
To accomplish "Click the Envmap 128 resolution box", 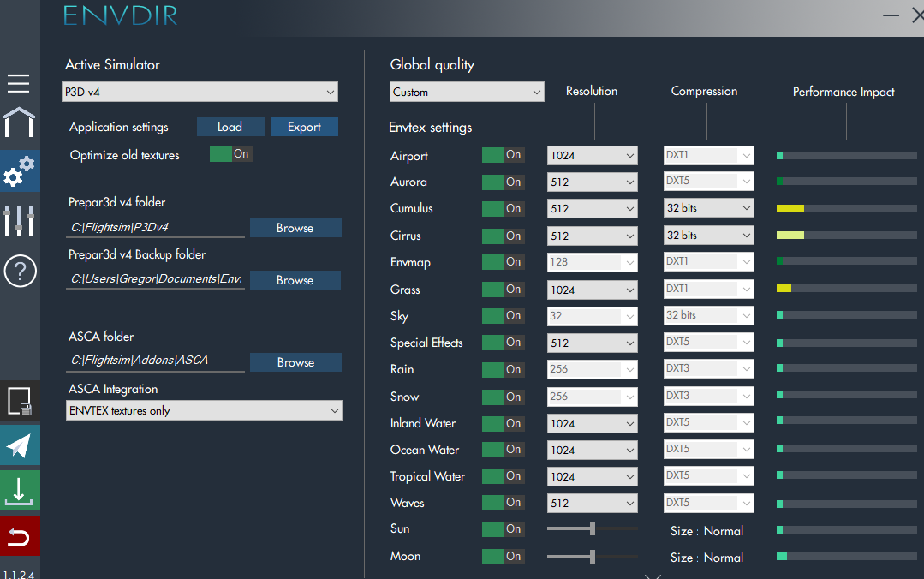I will pyautogui.click(x=593, y=262).
